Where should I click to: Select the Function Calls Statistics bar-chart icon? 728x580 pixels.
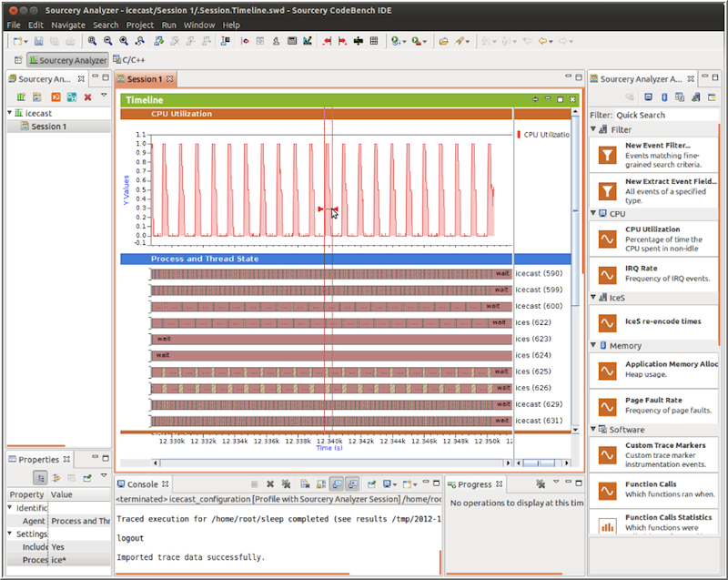607,525
